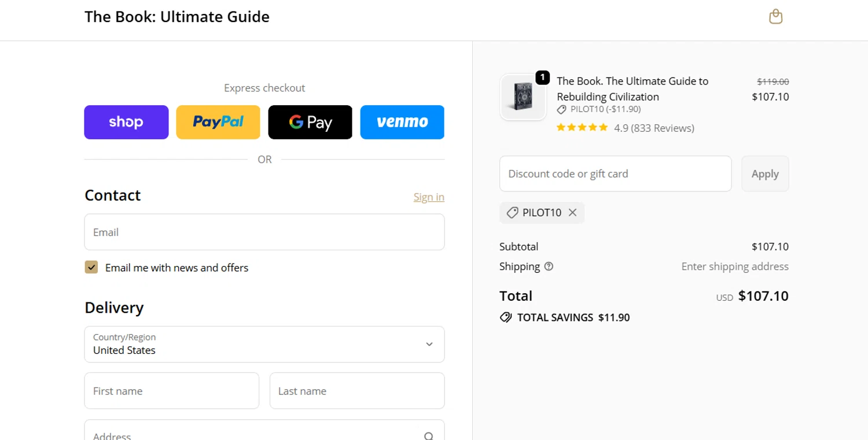Click the Contact heading
This screenshot has width=868, height=440.
pyautogui.click(x=113, y=195)
